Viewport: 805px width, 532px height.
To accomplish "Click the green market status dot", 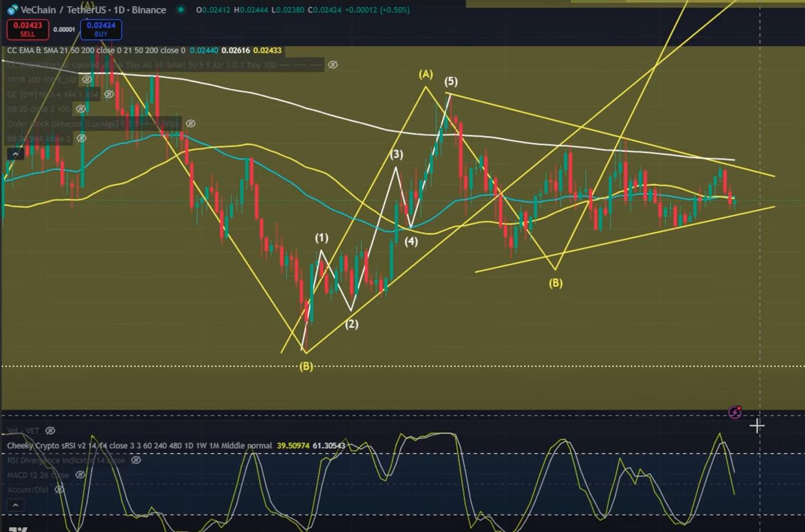I will point(180,10).
